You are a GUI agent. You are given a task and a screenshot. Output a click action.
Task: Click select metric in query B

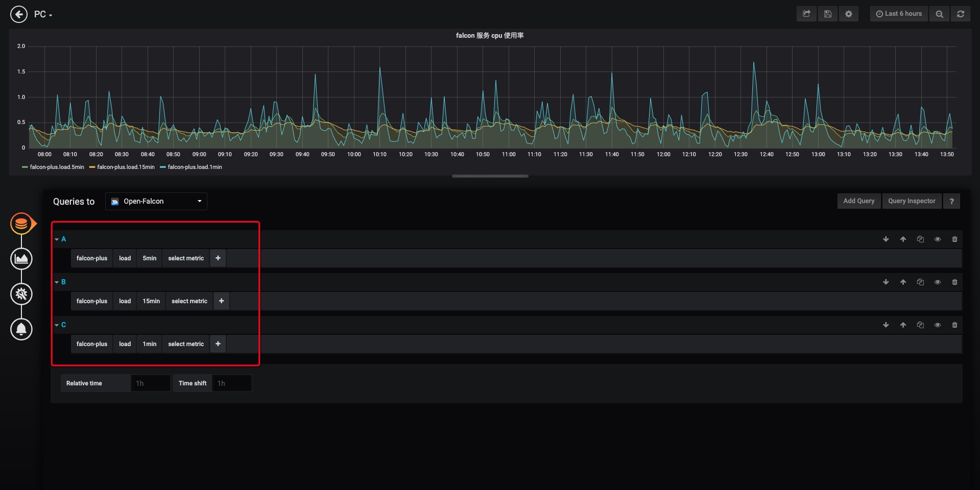pos(189,301)
